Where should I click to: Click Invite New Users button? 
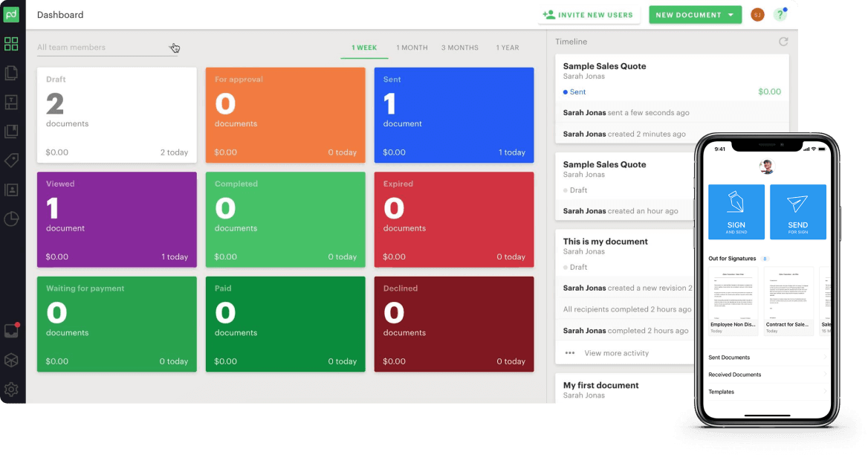coord(589,15)
